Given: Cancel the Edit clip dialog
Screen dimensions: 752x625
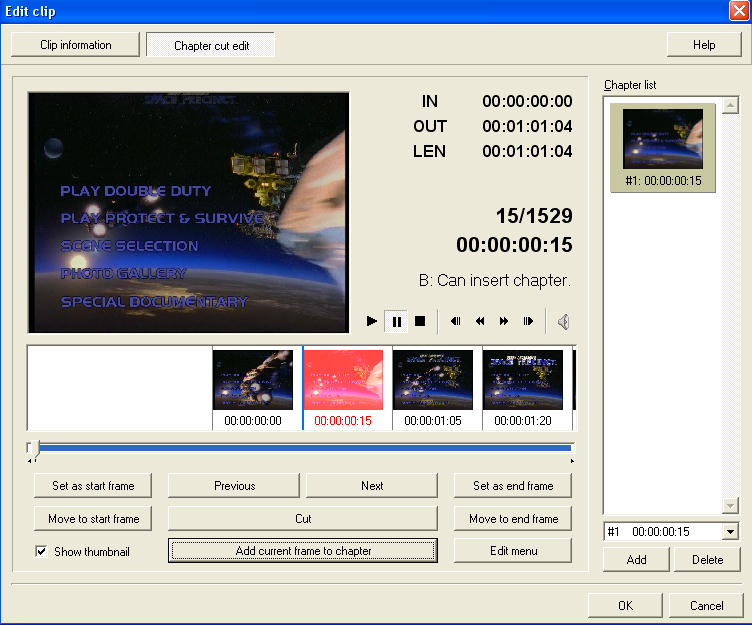Looking at the screenshot, I should (x=706, y=605).
